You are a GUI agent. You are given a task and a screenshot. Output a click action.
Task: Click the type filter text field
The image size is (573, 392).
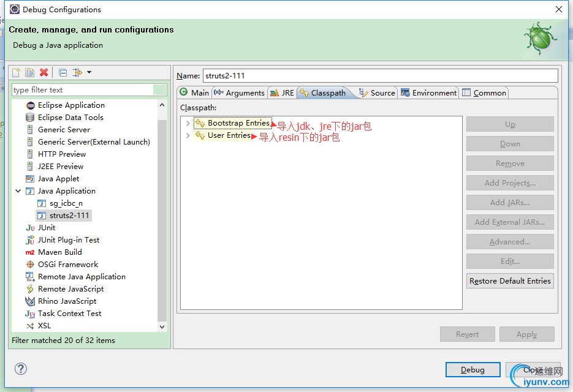(89, 90)
